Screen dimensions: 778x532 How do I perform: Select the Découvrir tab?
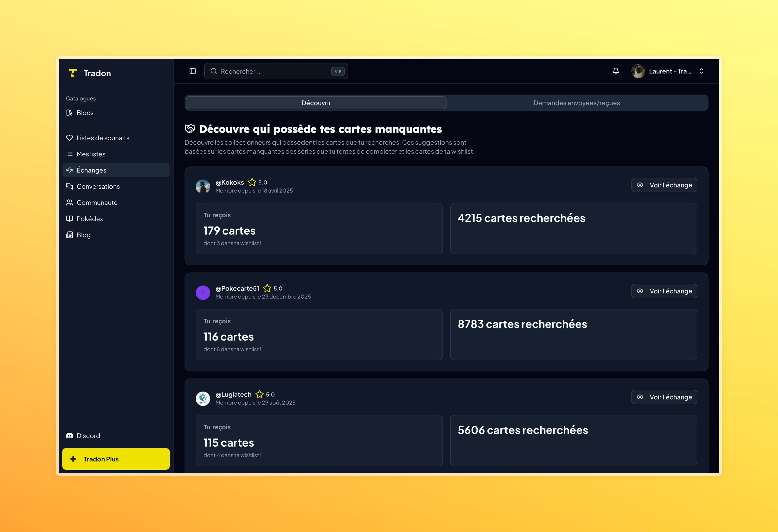316,103
